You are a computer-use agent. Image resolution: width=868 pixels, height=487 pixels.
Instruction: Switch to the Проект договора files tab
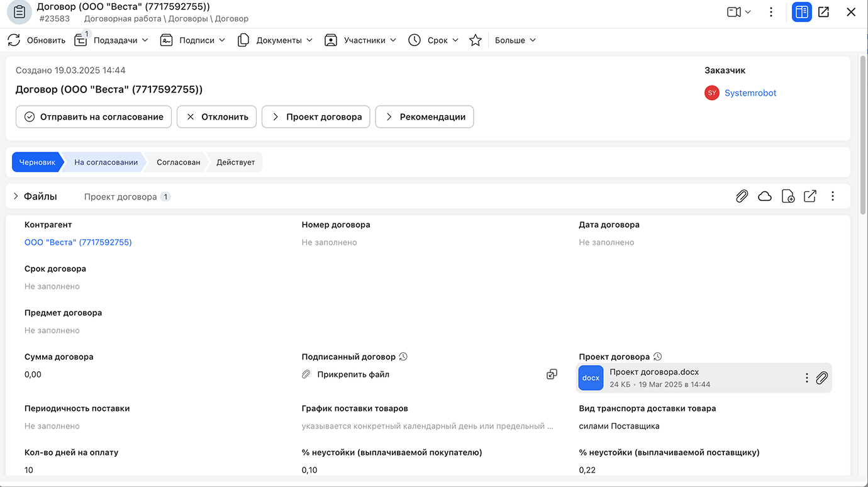(x=121, y=196)
